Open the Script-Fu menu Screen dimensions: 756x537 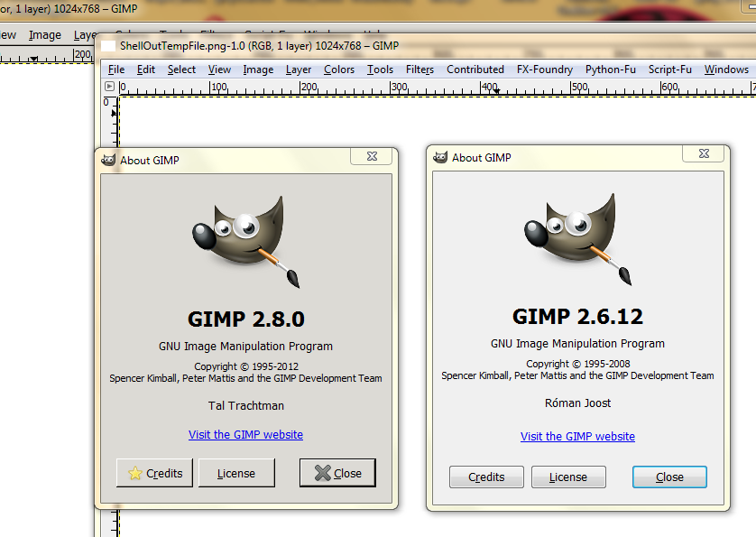669,69
